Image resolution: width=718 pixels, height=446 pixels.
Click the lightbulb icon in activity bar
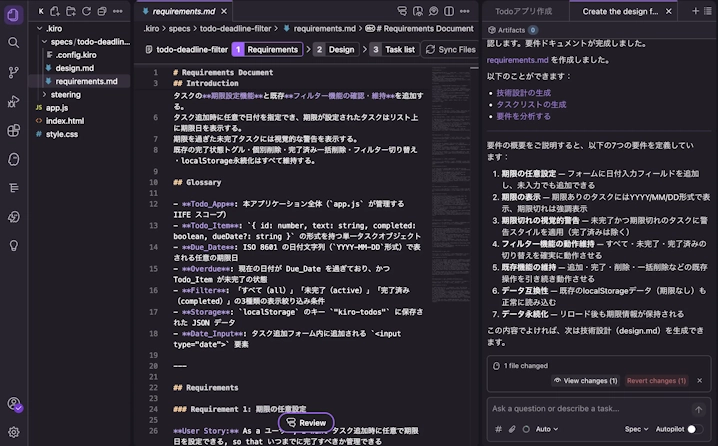click(x=13, y=245)
